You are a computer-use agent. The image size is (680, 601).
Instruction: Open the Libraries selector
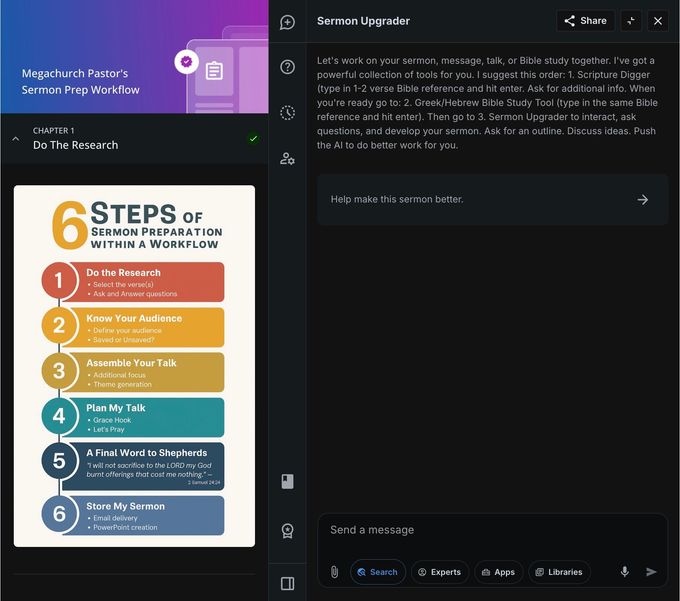pos(559,572)
